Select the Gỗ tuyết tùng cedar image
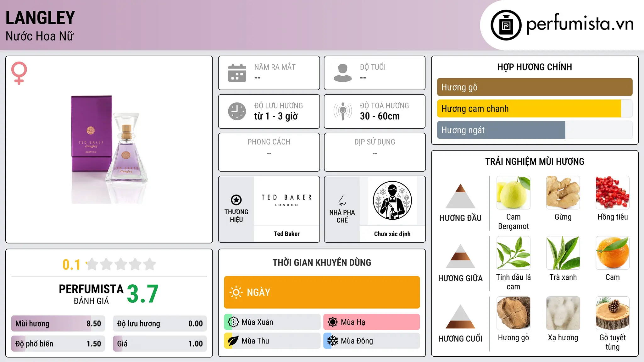This screenshot has width=644, height=362. click(x=613, y=313)
